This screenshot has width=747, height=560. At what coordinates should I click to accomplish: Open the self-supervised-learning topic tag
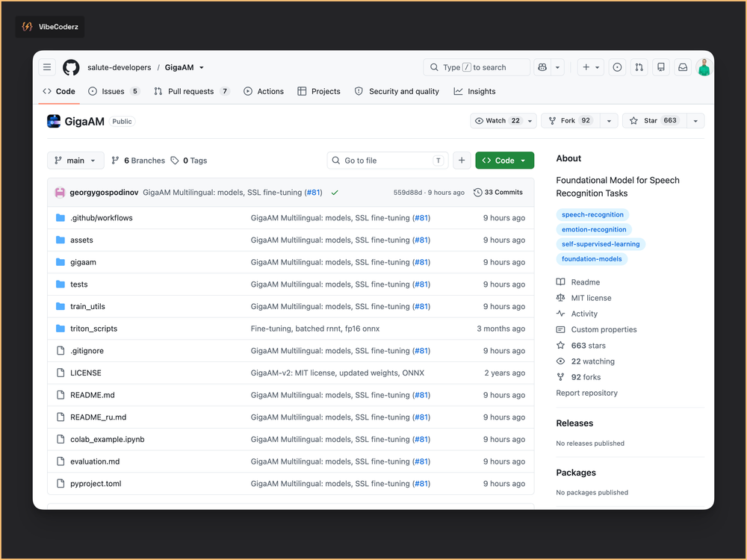[x=601, y=244]
